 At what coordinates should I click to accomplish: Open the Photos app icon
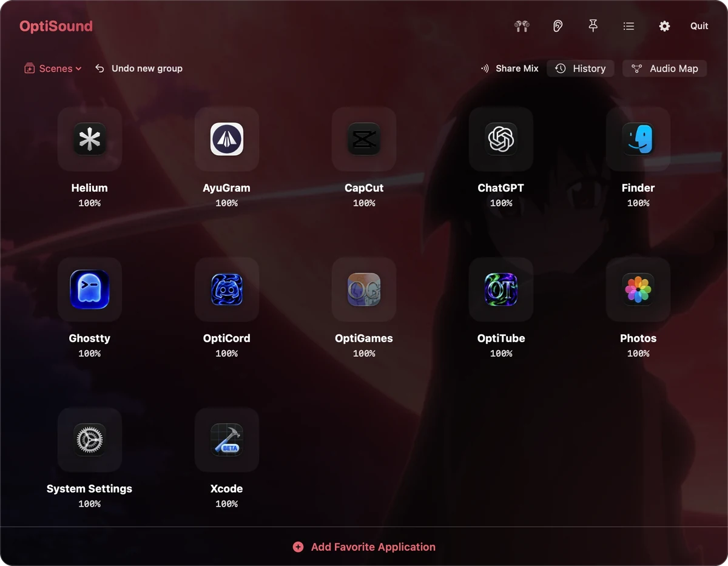pos(638,289)
